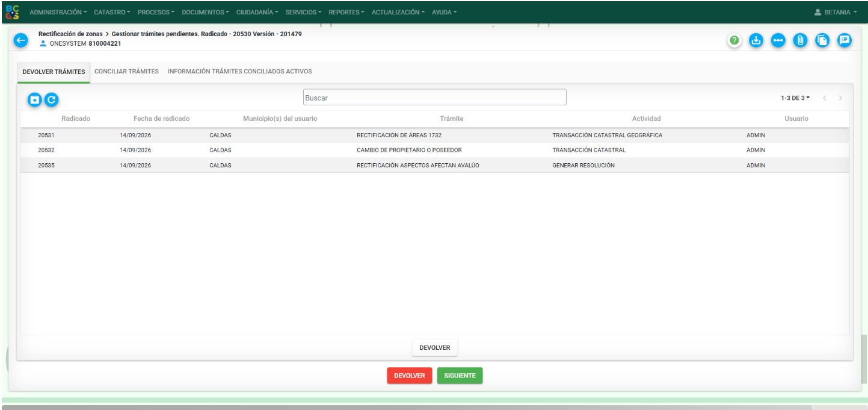
Task: Open INFORMACIÓN TRÁMITES CONCILIADOS ACTIVOS tab
Action: 240,72
